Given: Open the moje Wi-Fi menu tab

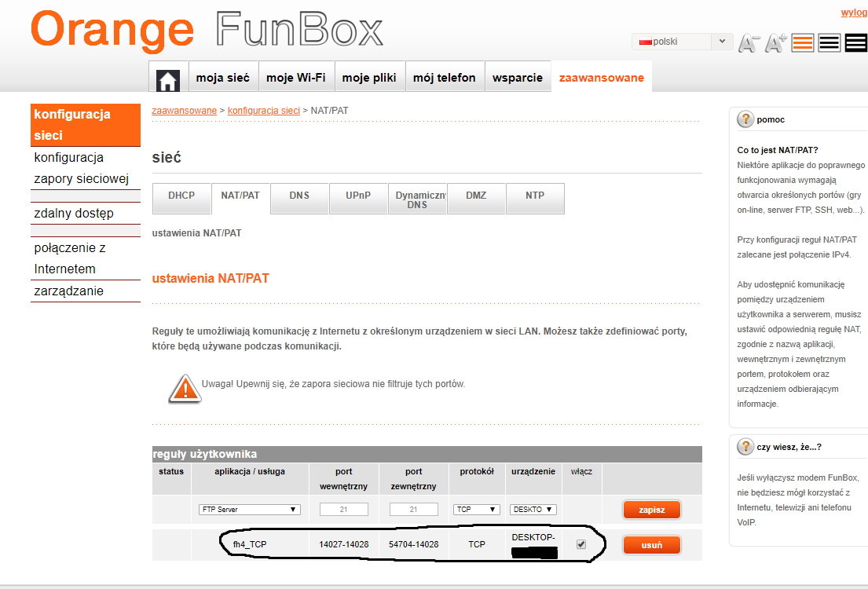Looking at the screenshot, I should [296, 78].
